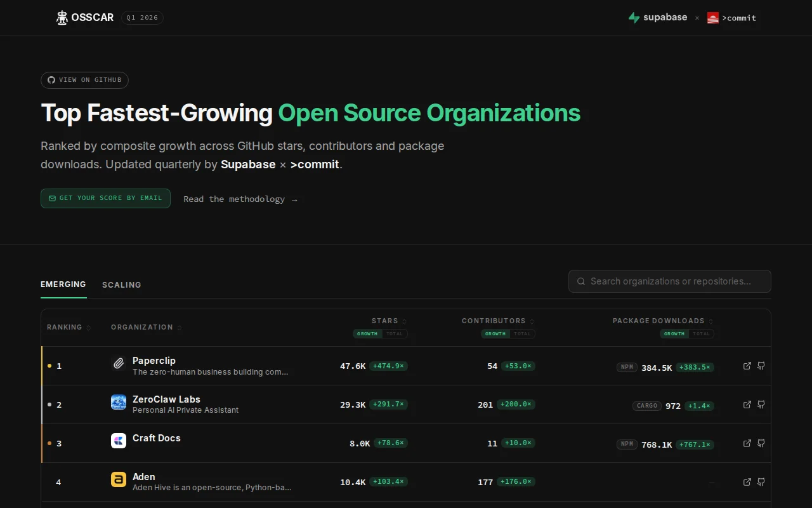Screen dimensions: 812x508
Task: Click the Paperclip organization name
Action: 154,360
